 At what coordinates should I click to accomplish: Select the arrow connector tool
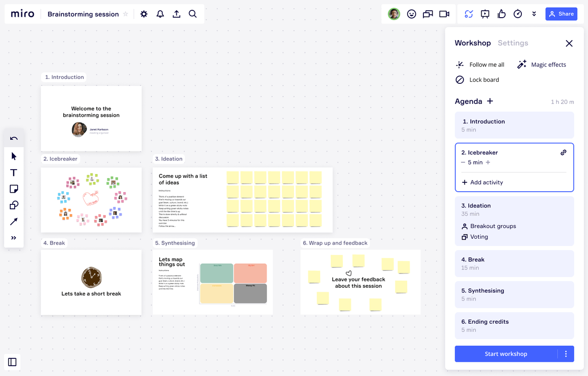coord(14,221)
